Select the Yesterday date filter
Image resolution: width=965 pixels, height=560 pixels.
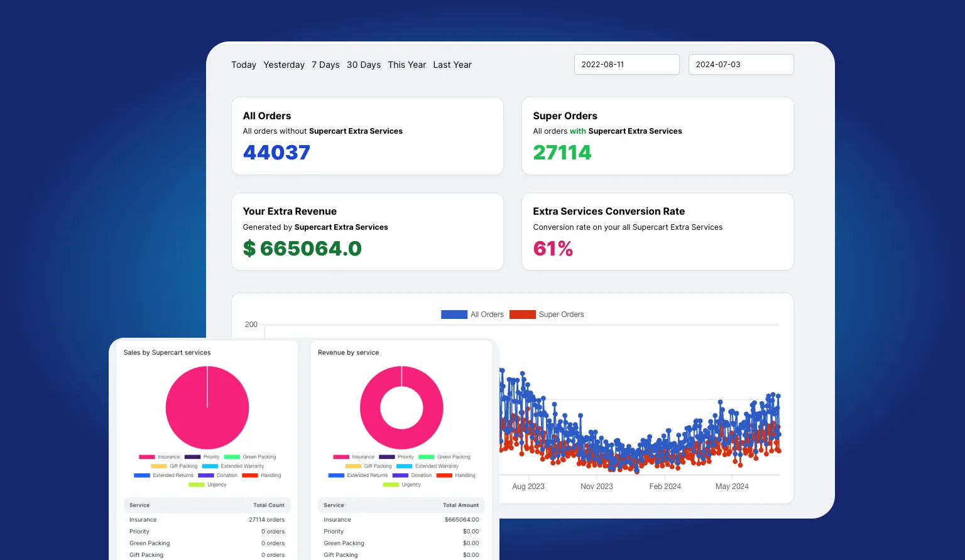pyautogui.click(x=284, y=65)
